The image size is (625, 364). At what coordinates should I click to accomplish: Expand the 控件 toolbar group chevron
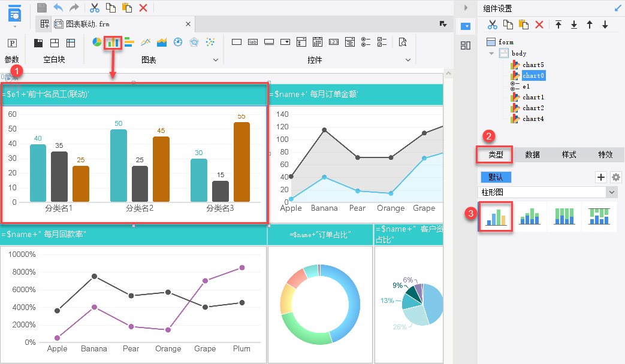(407, 60)
